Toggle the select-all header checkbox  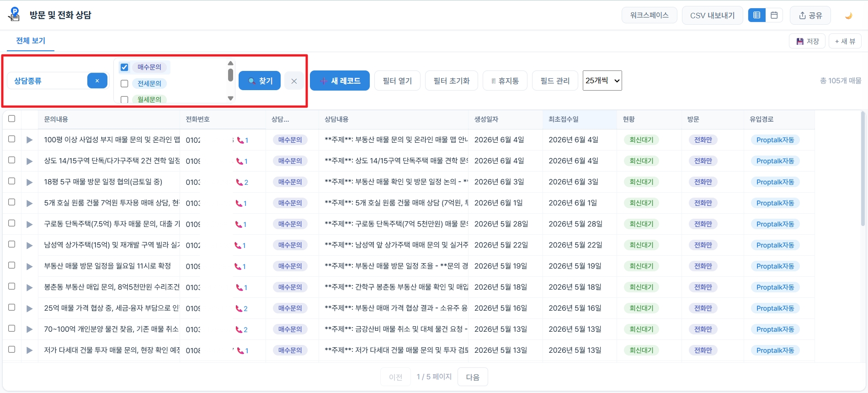[12, 118]
